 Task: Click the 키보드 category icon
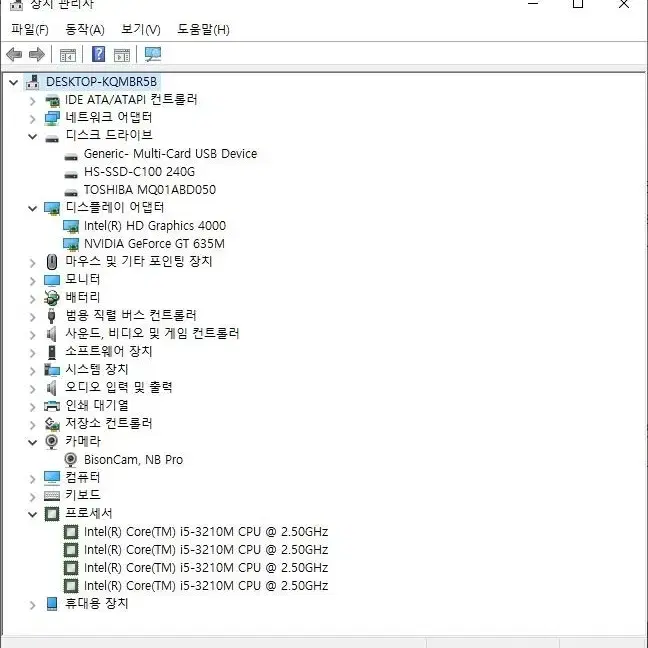(x=52, y=496)
